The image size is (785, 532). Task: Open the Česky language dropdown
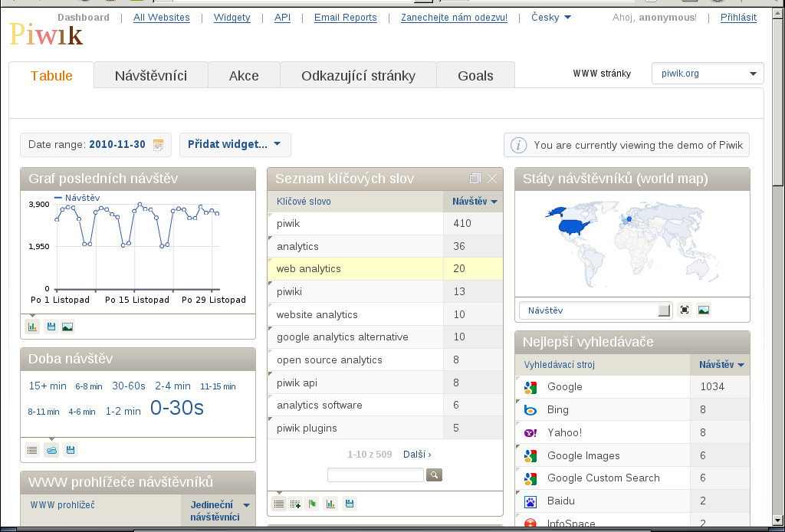coord(550,18)
